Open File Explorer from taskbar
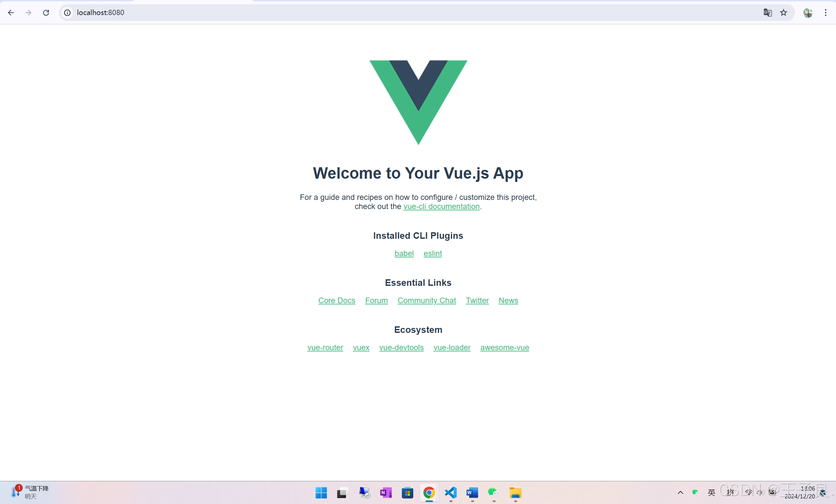The height and width of the screenshot is (504, 836). click(514, 492)
